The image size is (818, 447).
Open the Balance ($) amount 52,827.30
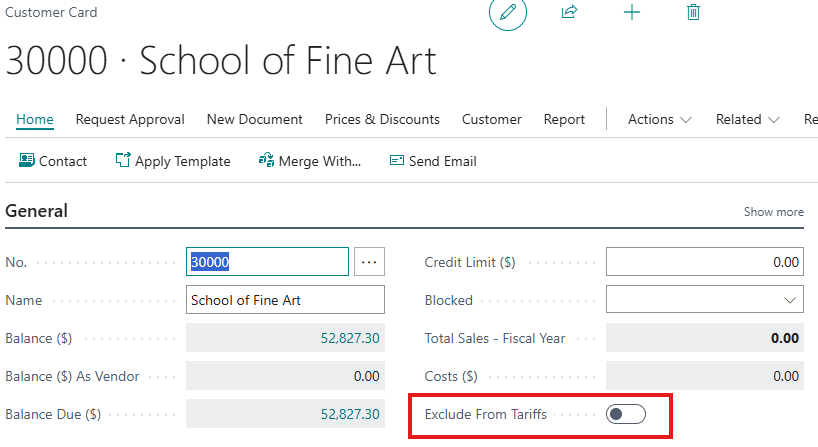[x=349, y=339]
